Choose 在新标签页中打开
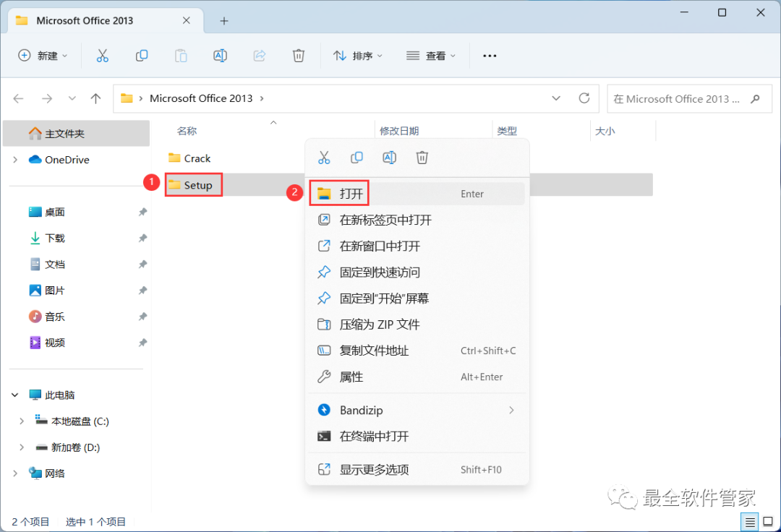781x532 pixels. click(x=417, y=220)
